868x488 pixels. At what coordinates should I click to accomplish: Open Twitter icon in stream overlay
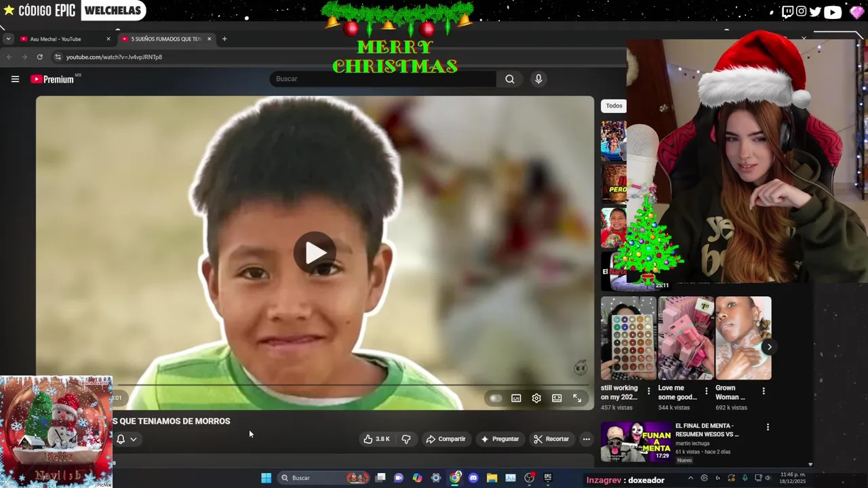pyautogui.click(x=815, y=12)
